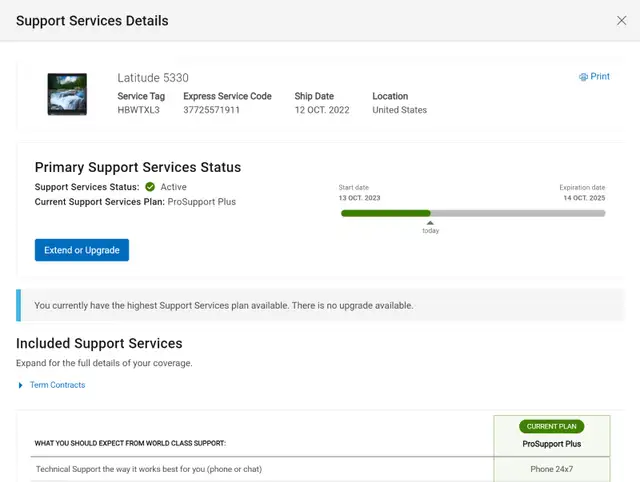Click the CURRENT PLAN green badge
The image size is (640, 482).
[x=551, y=426]
